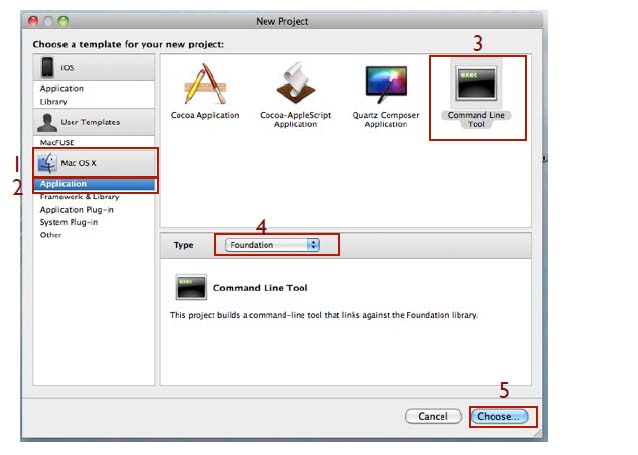
Task: Select highlighted Application under Mac OS X
Action: click(94, 184)
